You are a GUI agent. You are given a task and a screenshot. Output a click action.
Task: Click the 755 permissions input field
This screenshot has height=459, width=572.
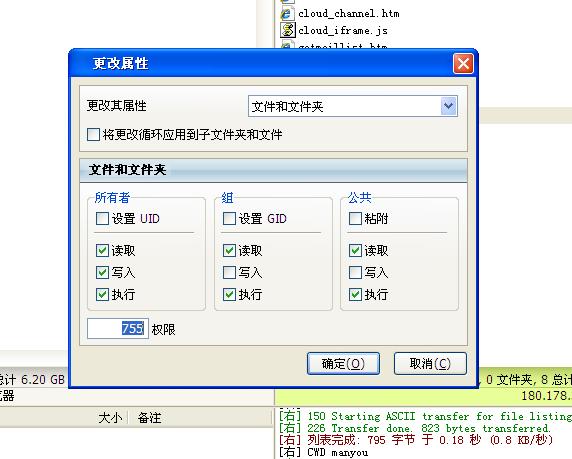pyautogui.click(x=118, y=328)
